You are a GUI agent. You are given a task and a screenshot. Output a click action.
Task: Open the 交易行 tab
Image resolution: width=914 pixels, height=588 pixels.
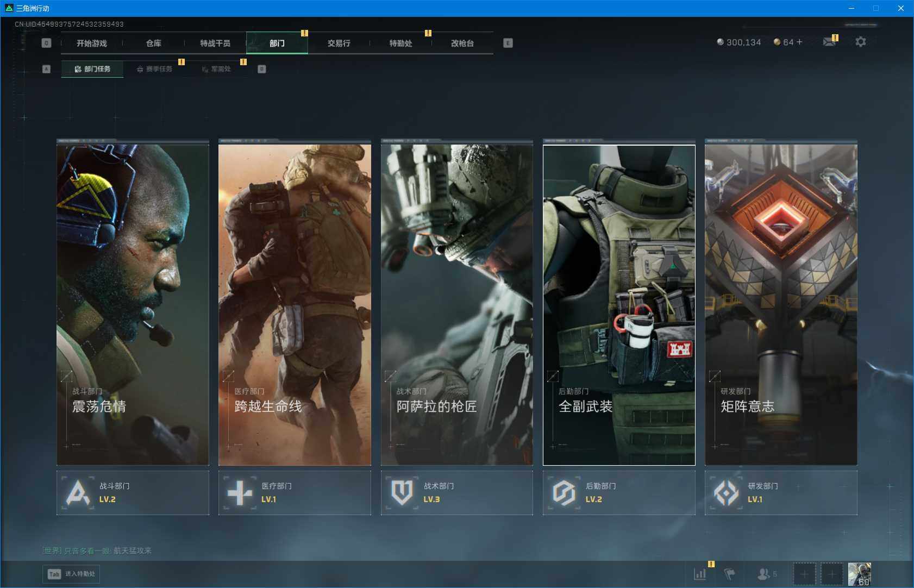(339, 43)
